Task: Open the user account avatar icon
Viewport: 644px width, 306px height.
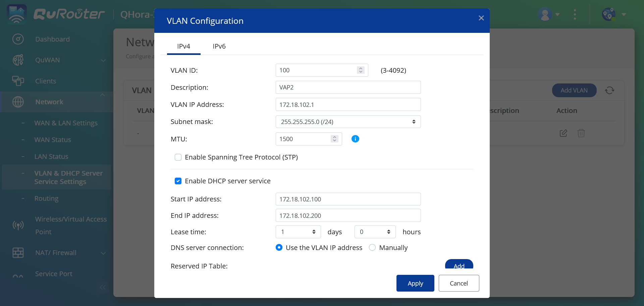Action: [x=545, y=14]
